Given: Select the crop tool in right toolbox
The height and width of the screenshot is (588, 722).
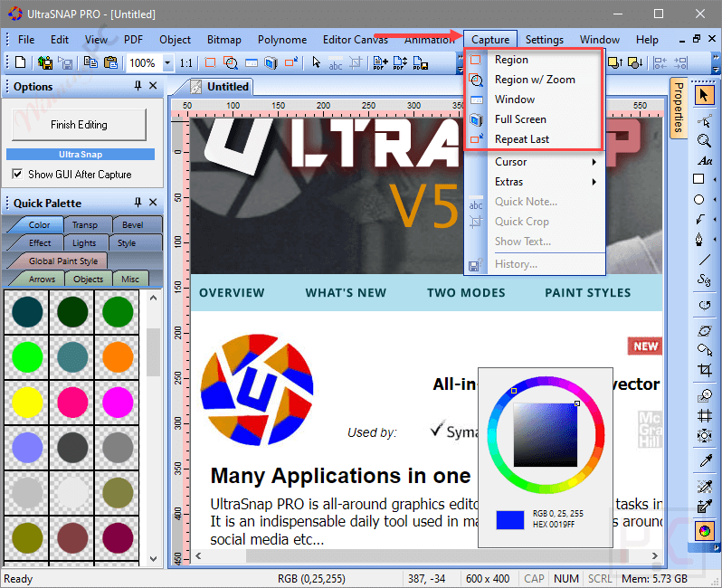Looking at the screenshot, I should pos(705,370).
